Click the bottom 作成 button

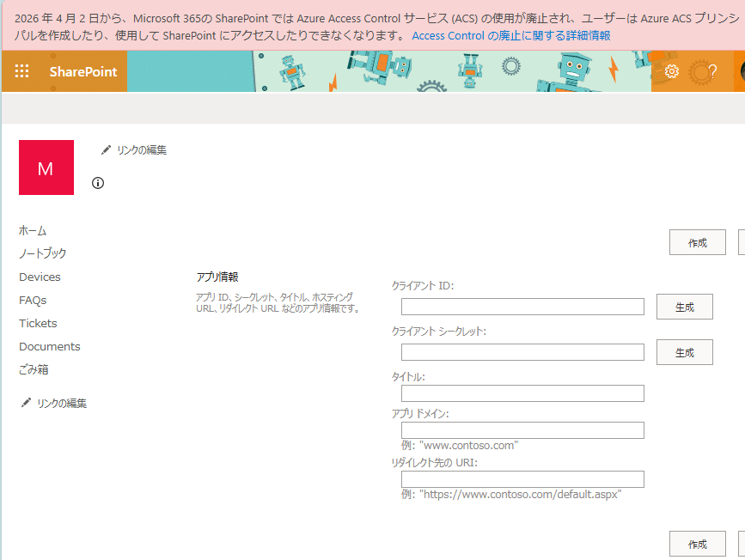(697, 544)
